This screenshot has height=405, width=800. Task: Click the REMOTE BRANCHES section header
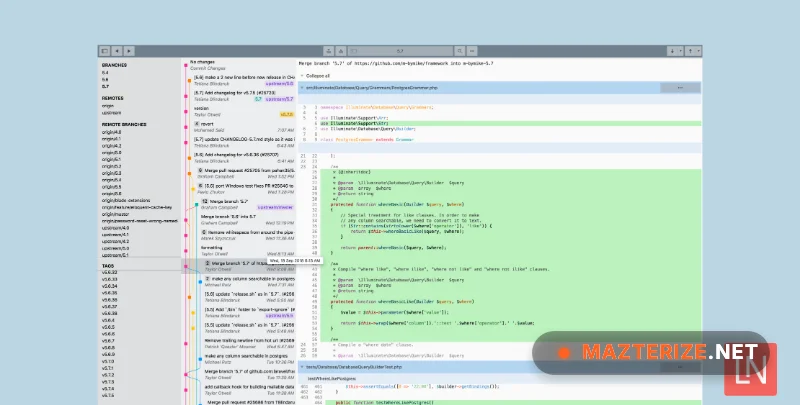[124, 124]
